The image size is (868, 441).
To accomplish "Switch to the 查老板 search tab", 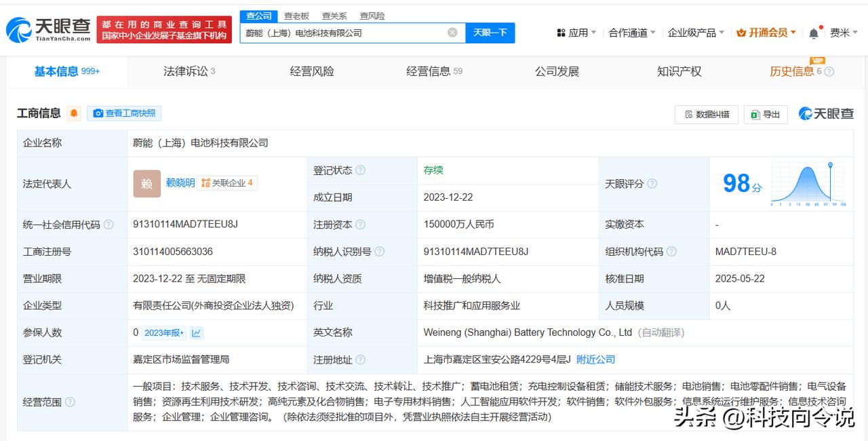I will [296, 16].
